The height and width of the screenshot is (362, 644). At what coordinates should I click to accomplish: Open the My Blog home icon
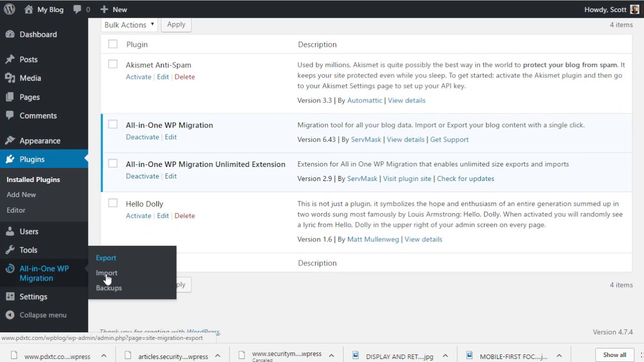pyautogui.click(x=29, y=9)
